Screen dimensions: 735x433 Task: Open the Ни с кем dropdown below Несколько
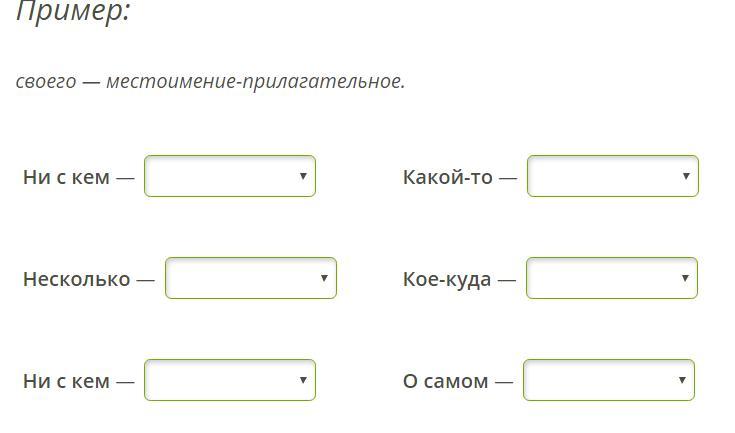tap(229, 380)
